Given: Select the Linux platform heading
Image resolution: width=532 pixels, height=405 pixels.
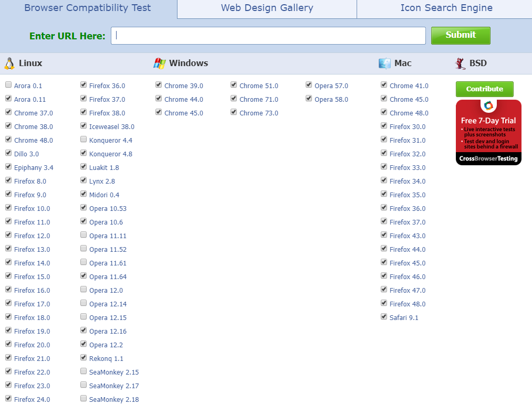Looking at the screenshot, I should click(30, 63).
